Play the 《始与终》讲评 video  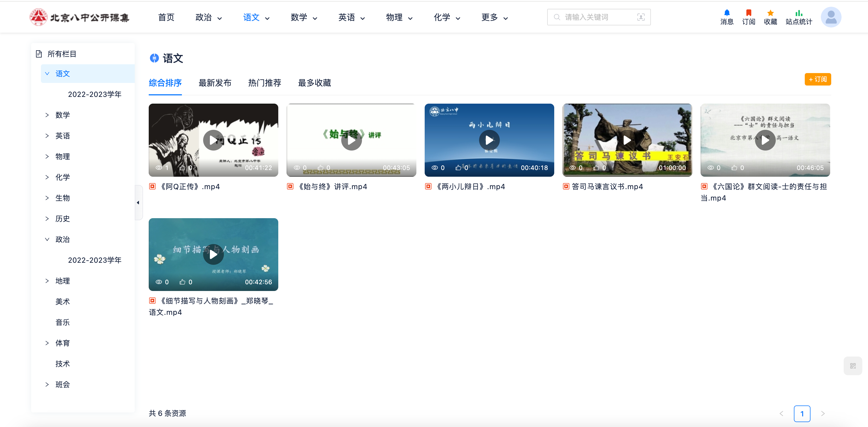pos(351,140)
